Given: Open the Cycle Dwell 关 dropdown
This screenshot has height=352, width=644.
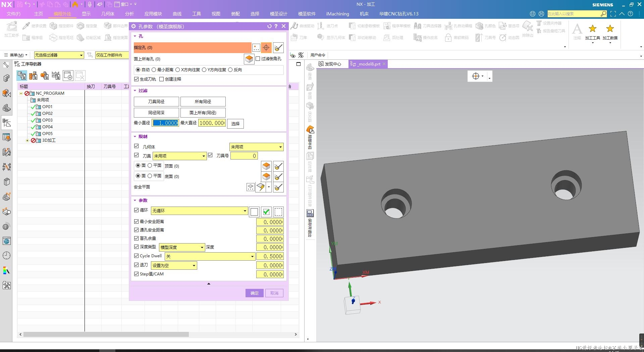Looking at the screenshot, I should (x=210, y=257).
